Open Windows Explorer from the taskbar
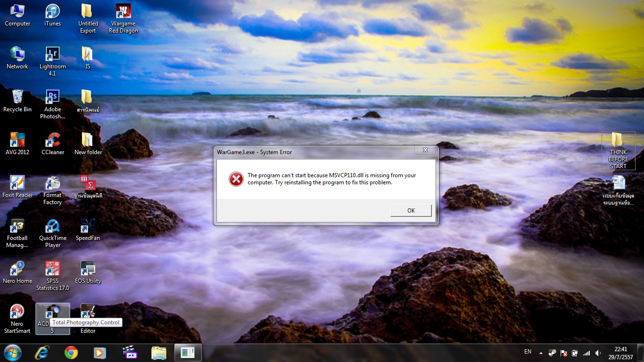The height and width of the screenshot is (362, 644). click(x=158, y=353)
